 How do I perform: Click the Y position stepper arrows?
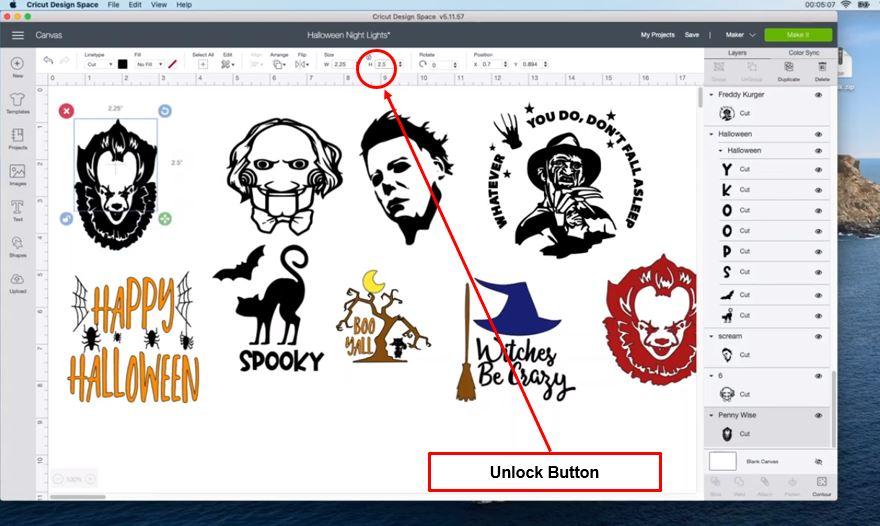click(546, 65)
